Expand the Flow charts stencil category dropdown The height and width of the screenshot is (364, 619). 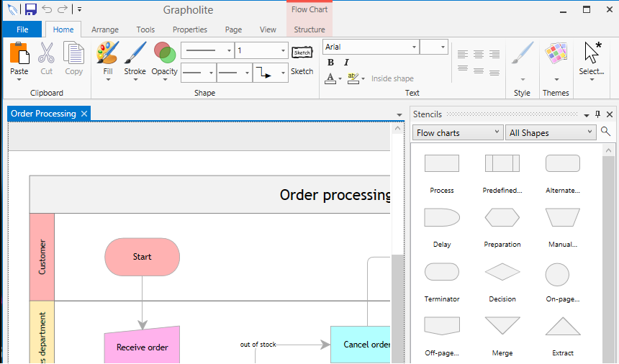click(458, 132)
